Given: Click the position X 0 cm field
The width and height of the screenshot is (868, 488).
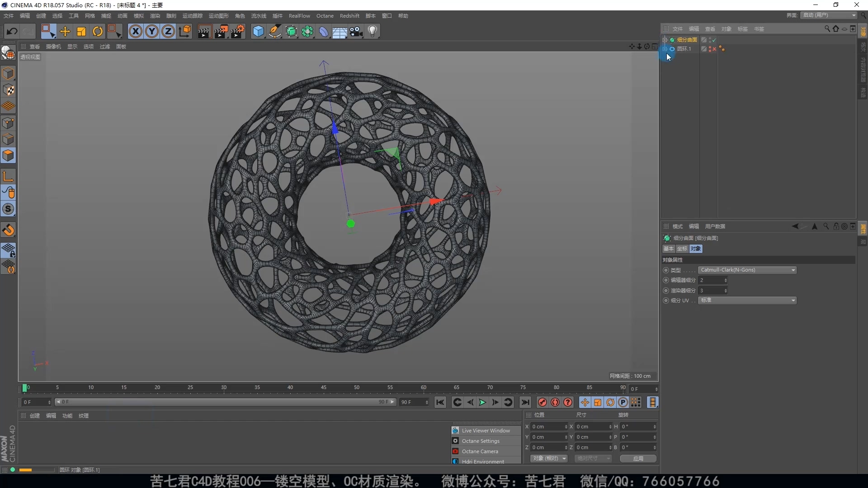Looking at the screenshot, I should 549,427.
